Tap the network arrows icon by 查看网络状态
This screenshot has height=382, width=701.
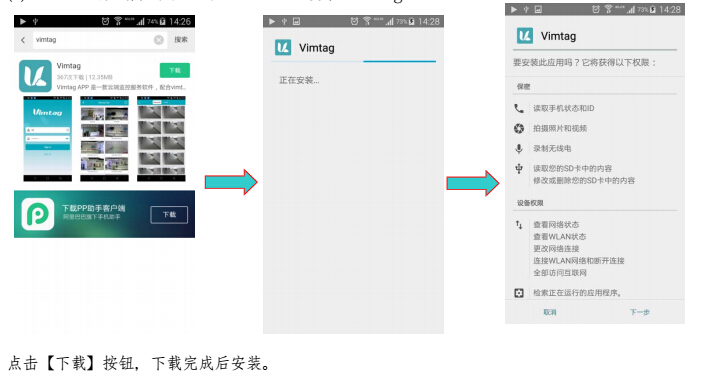[519, 225]
